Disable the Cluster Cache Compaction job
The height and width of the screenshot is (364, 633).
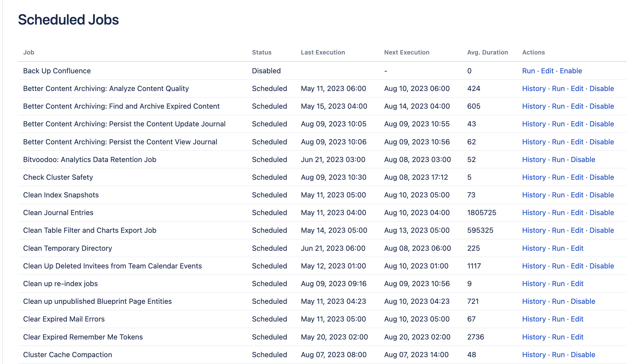coord(583,355)
